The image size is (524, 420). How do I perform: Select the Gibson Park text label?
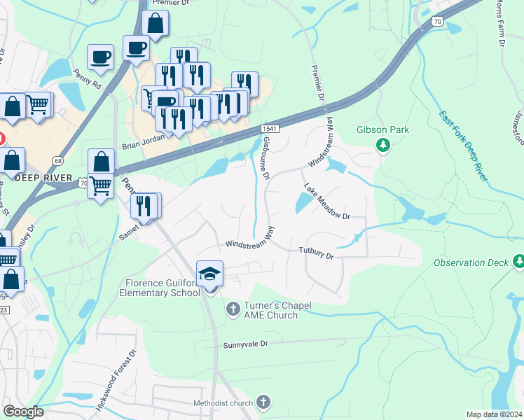(x=382, y=130)
